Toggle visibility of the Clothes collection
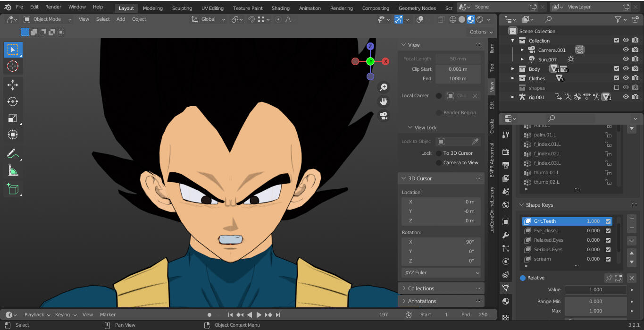The image size is (644, 330). 626,77
